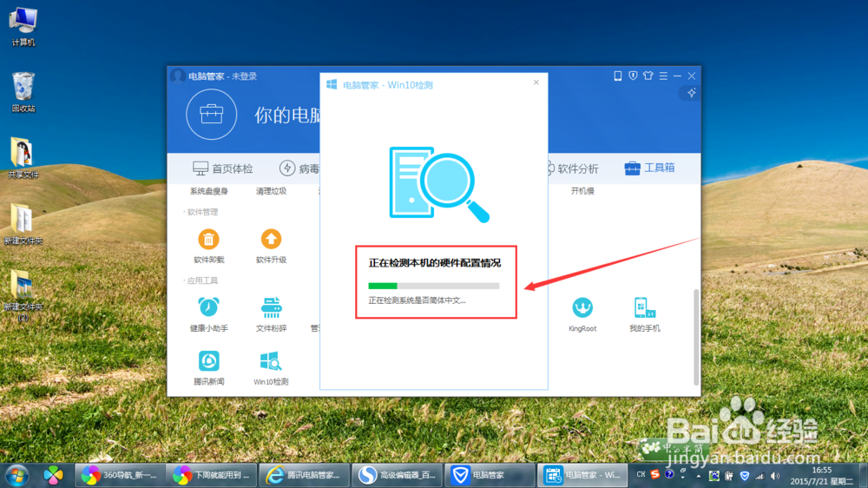Click the Baidu paw icon in tray

pos(714,476)
